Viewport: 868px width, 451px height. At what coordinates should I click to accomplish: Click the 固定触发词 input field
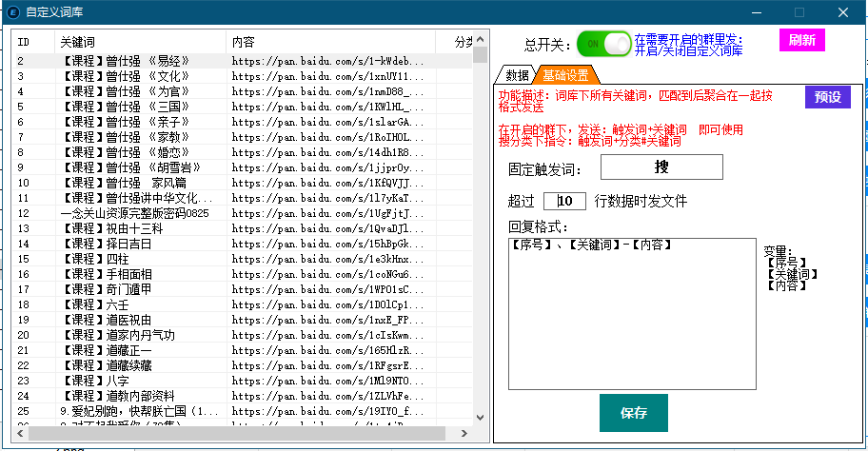pyautogui.click(x=661, y=167)
